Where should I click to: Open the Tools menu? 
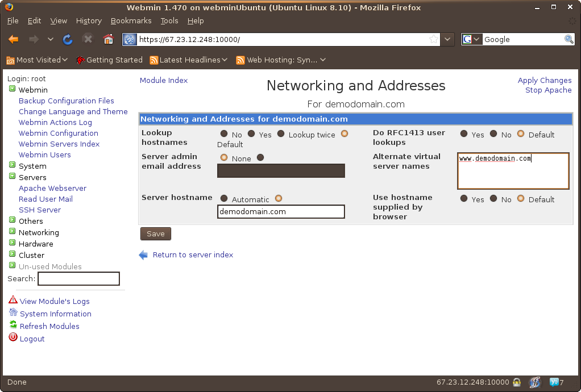click(x=169, y=20)
